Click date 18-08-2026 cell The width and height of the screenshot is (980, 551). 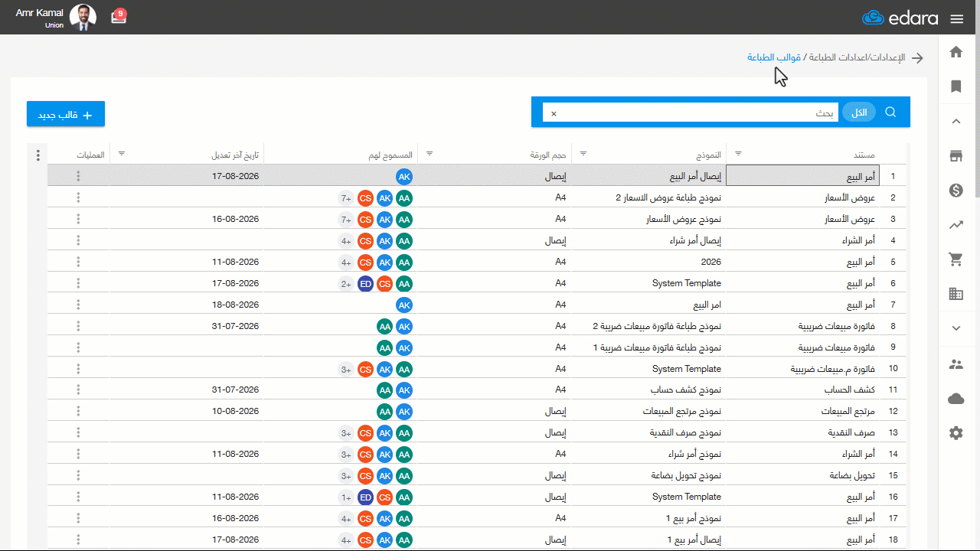[x=187, y=305]
